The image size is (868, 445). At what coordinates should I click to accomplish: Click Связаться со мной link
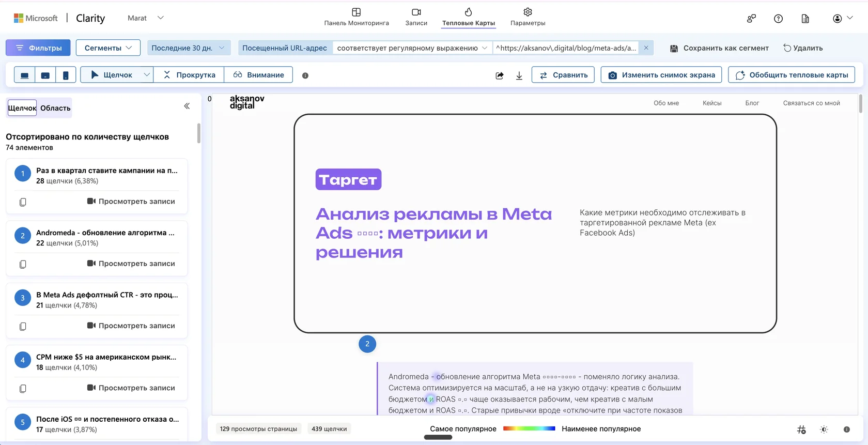(x=811, y=103)
